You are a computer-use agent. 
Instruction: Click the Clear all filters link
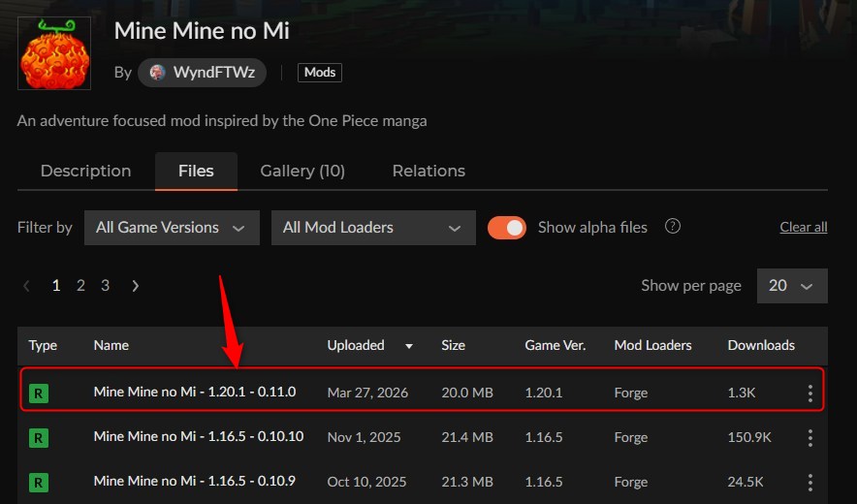pyautogui.click(x=804, y=227)
